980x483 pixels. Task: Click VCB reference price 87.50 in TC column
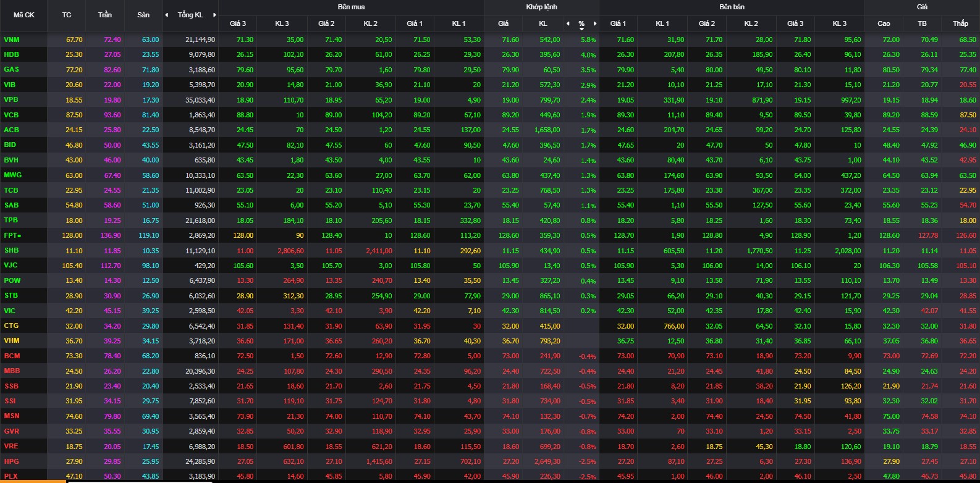tap(74, 115)
